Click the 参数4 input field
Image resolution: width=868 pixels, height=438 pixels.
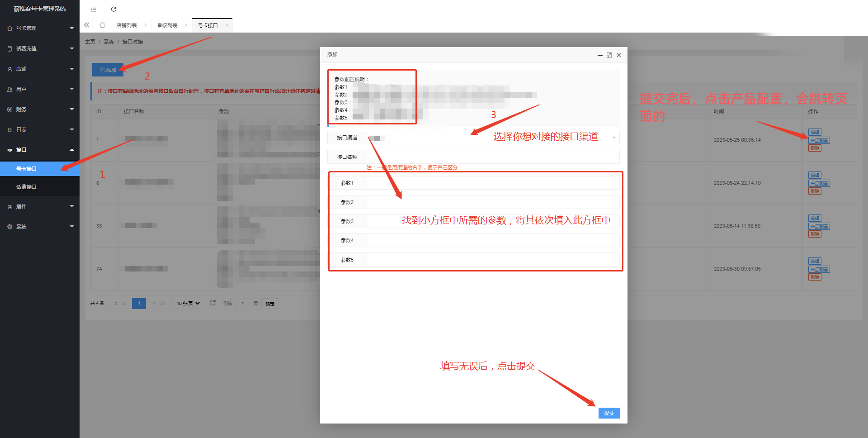(x=493, y=240)
